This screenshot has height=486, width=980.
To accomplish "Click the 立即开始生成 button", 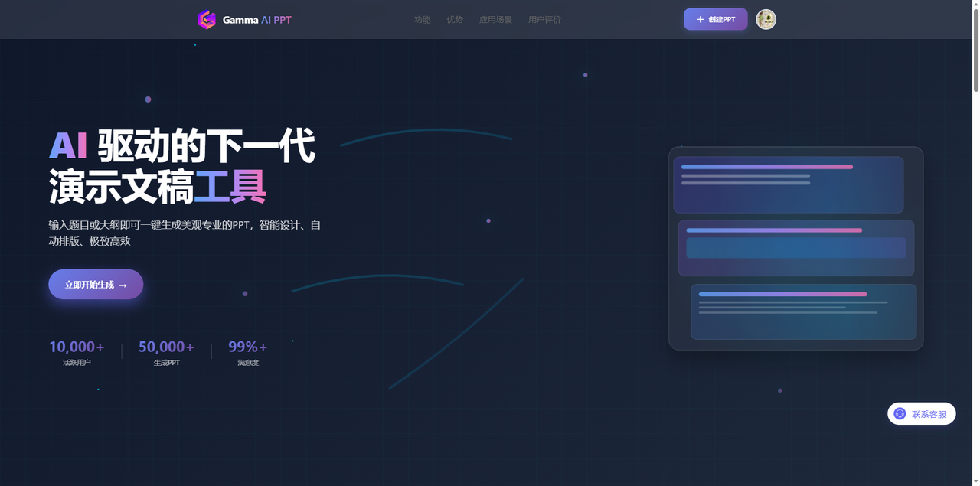I will (x=96, y=285).
